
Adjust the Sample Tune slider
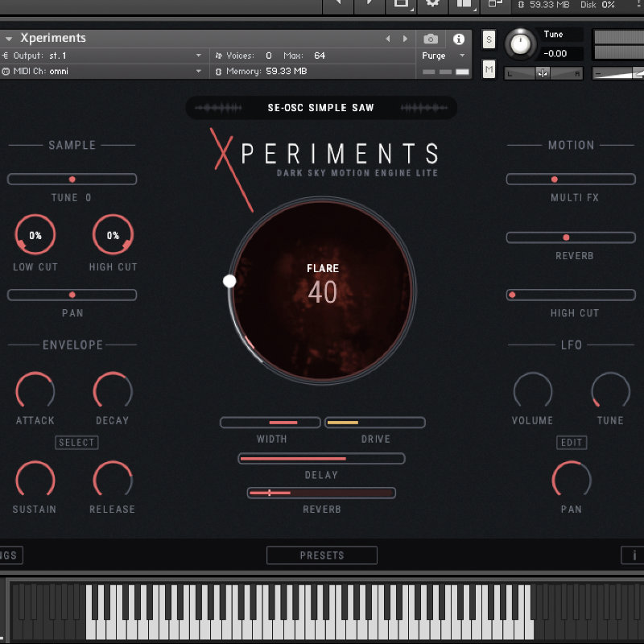coord(72,179)
